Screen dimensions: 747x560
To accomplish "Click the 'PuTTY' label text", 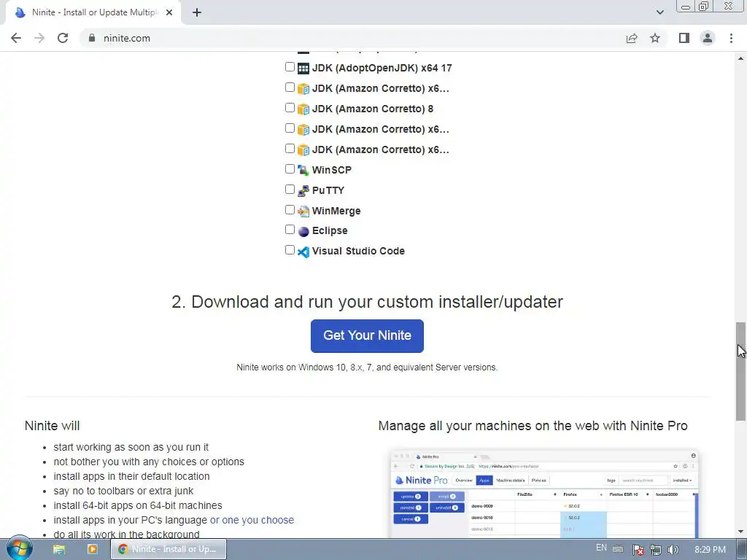I will (328, 190).
